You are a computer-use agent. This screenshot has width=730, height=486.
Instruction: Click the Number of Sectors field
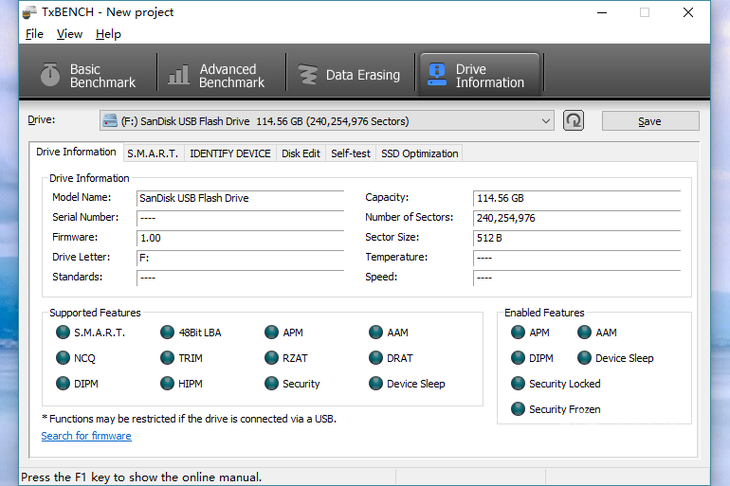pos(577,218)
